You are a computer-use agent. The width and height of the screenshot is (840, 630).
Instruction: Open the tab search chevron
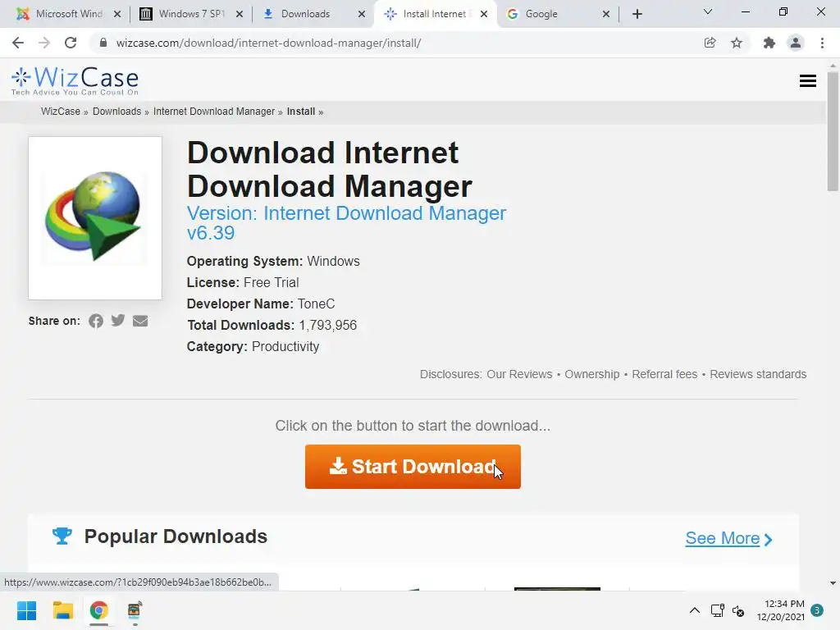click(708, 11)
